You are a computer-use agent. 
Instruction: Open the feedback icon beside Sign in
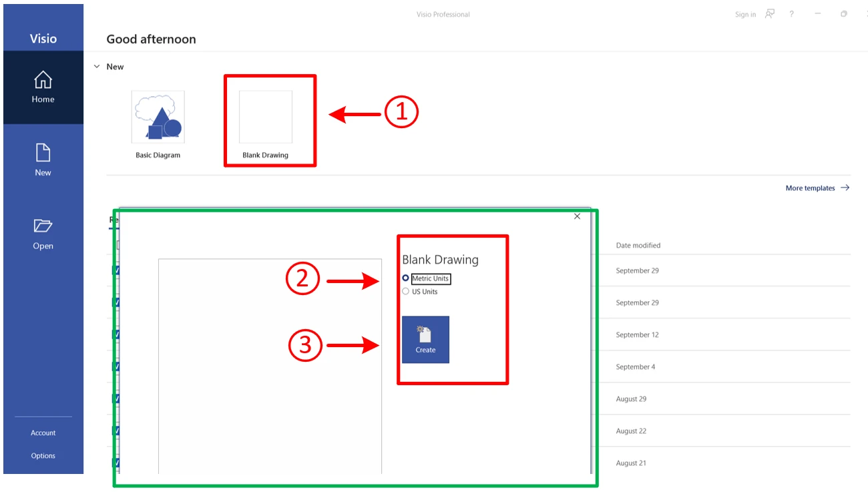[770, 14]
